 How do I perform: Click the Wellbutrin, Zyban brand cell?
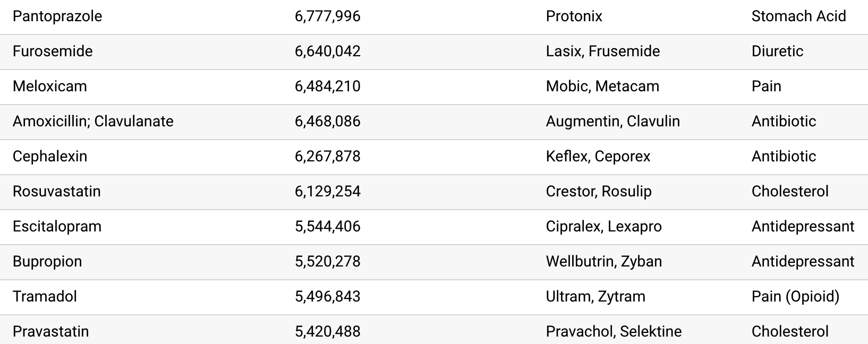tap(604, 262)
